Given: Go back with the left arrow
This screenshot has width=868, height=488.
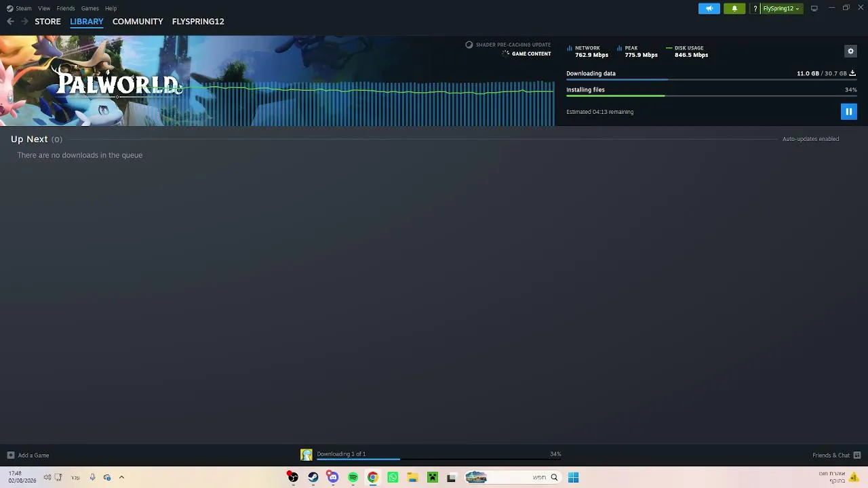Looking at the screenshot, I should point(10,22).
